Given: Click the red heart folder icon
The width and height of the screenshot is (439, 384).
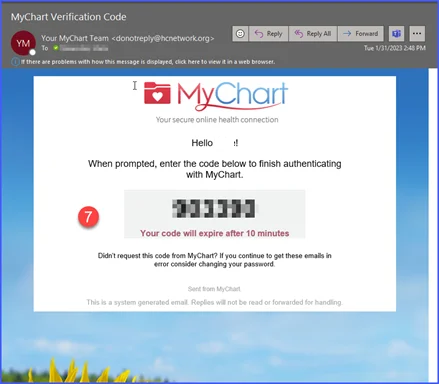Looking at the screenshot, I should coord(157,93).
